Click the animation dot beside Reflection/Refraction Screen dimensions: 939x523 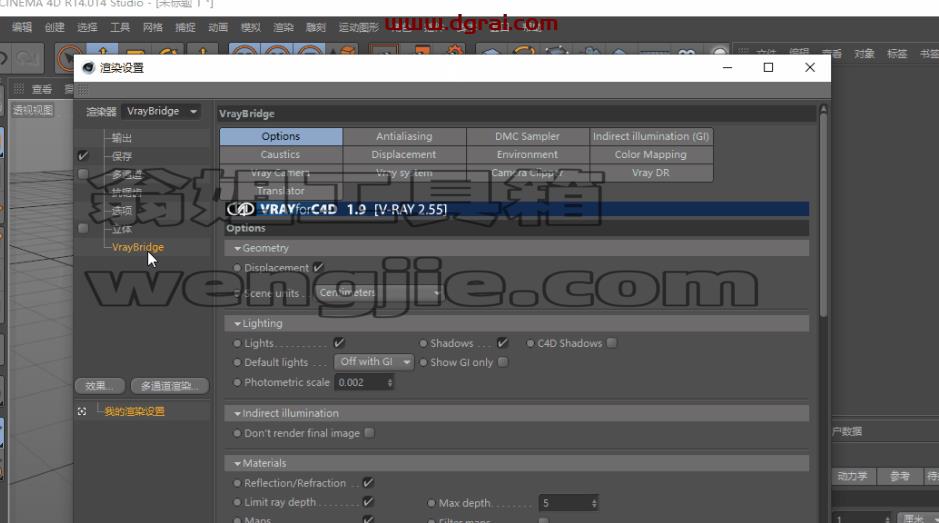(x=237, y=483)
